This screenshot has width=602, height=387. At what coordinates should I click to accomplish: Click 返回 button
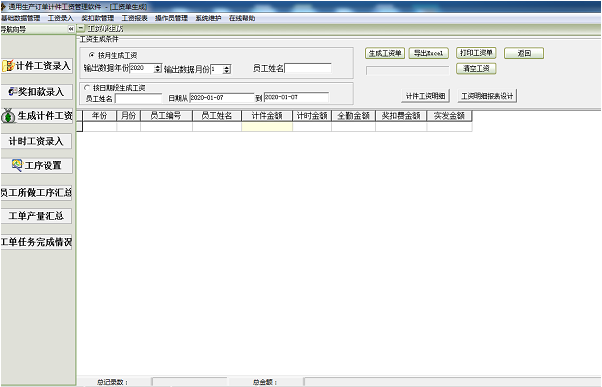(x=524, y=53)
